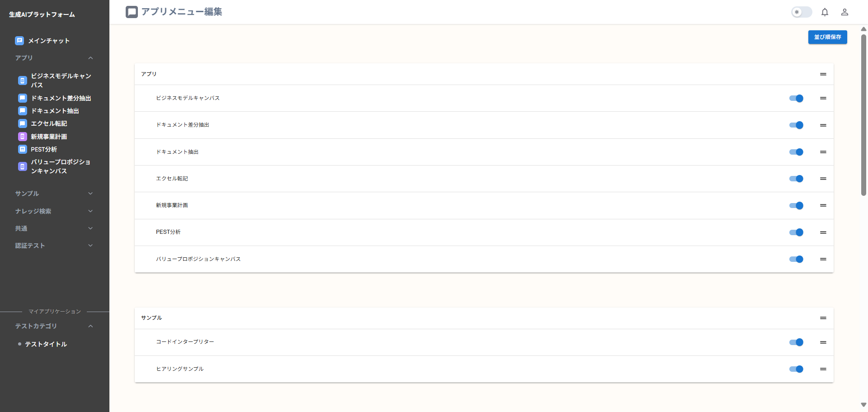The image size is (868, 412).
Task: Expand the ナレッジ検索 sidebar section
Action: [x=54, y=211]
